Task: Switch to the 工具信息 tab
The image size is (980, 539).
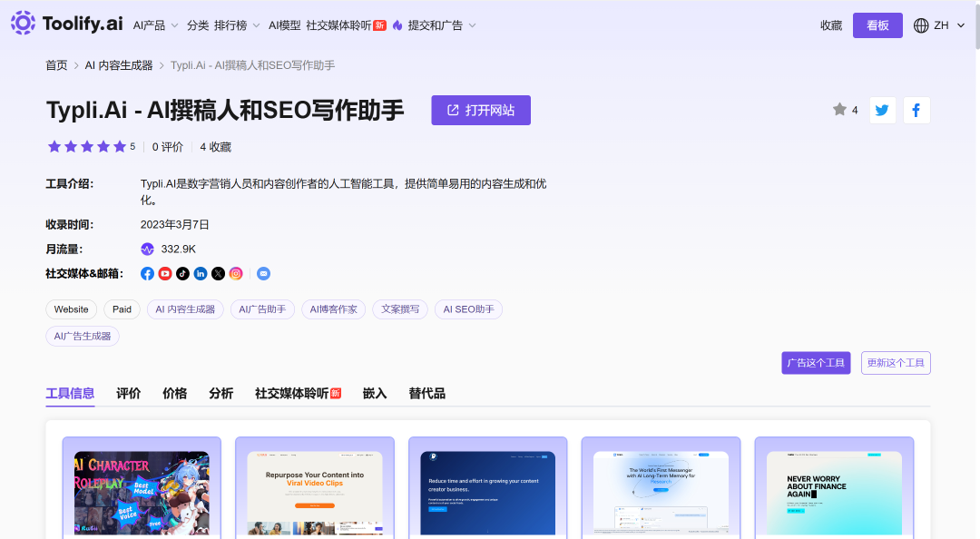Action: coord(70,393)
